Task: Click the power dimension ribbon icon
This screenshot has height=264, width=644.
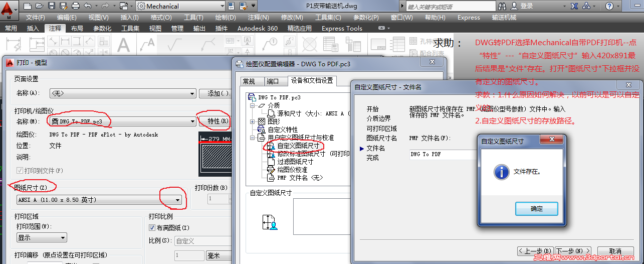Action: pyautogui.click(x=13, y=45)
